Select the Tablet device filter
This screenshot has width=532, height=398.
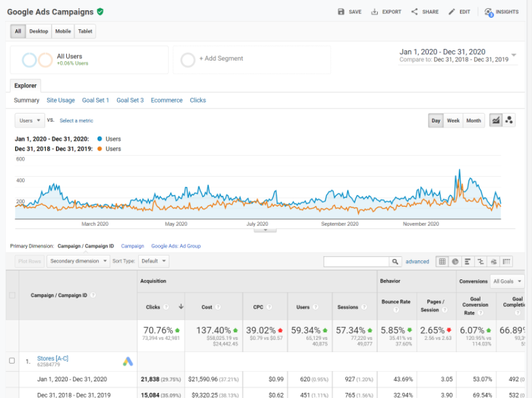coord(85,31)
